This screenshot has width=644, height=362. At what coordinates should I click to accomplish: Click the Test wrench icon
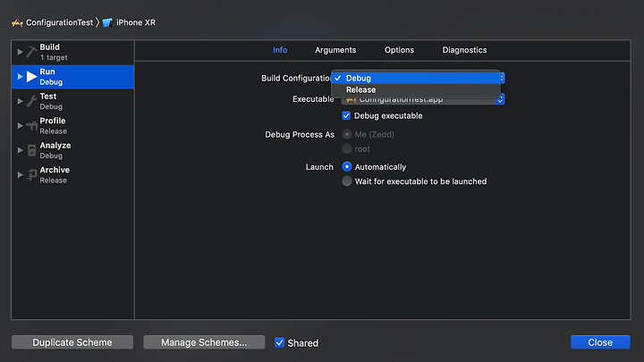pos(31,101)
